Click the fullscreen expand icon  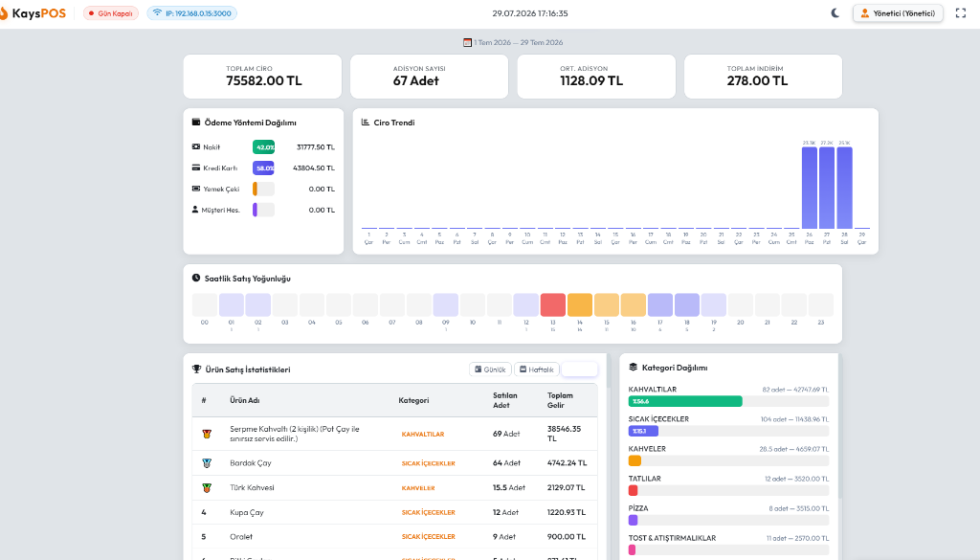961,13
